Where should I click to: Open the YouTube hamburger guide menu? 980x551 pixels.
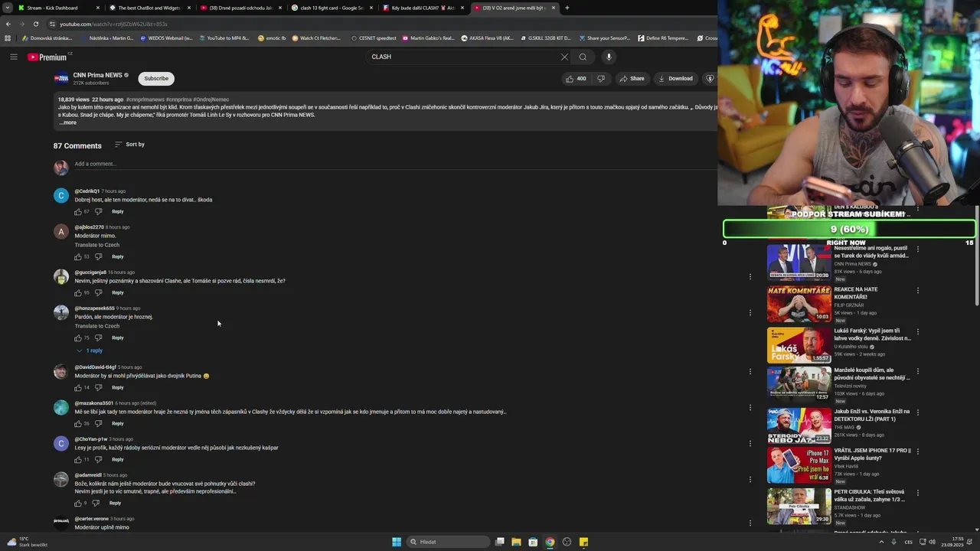coord(13,57)
